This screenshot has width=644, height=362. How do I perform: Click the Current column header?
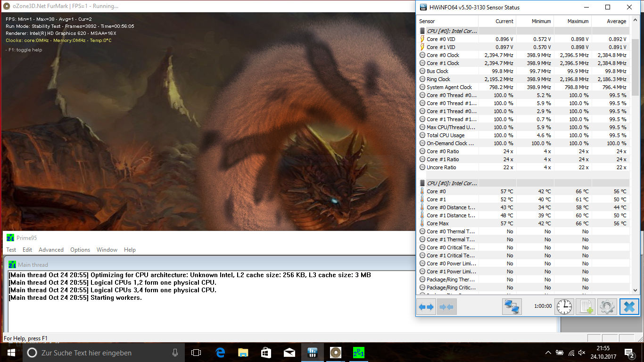pos(497,21)
